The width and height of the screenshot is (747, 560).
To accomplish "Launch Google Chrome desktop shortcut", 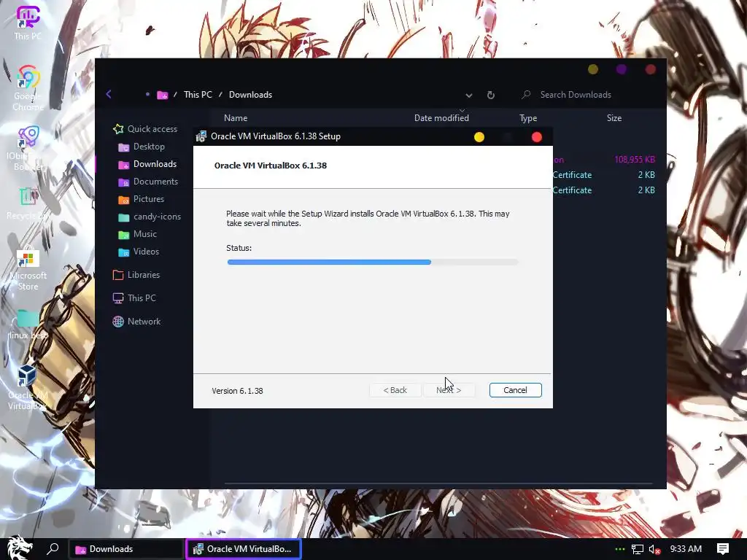I will 28,88.
